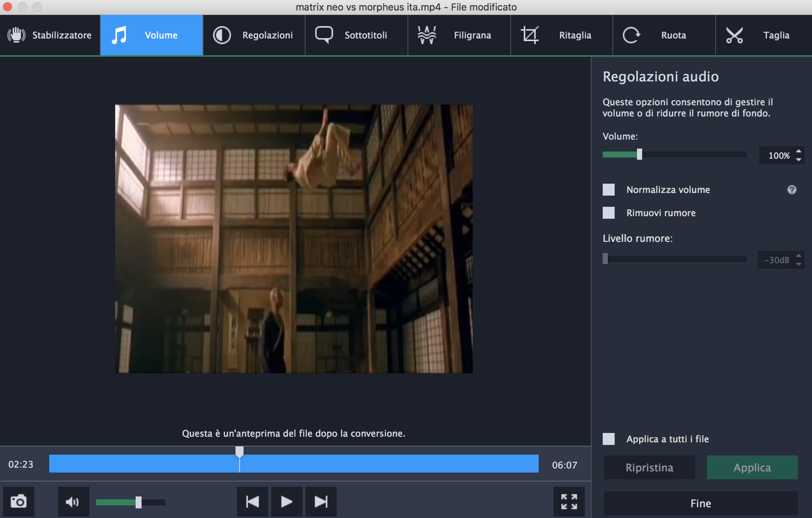Click the Volume music note icon
This screenshot has width=812, height=518.
click(119, 35)
